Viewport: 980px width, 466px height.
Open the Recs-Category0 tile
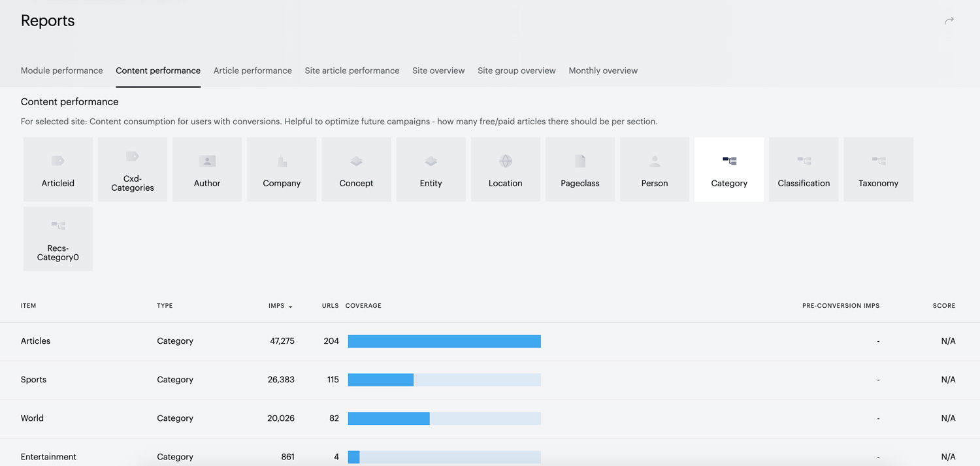[x=58, y=239]
